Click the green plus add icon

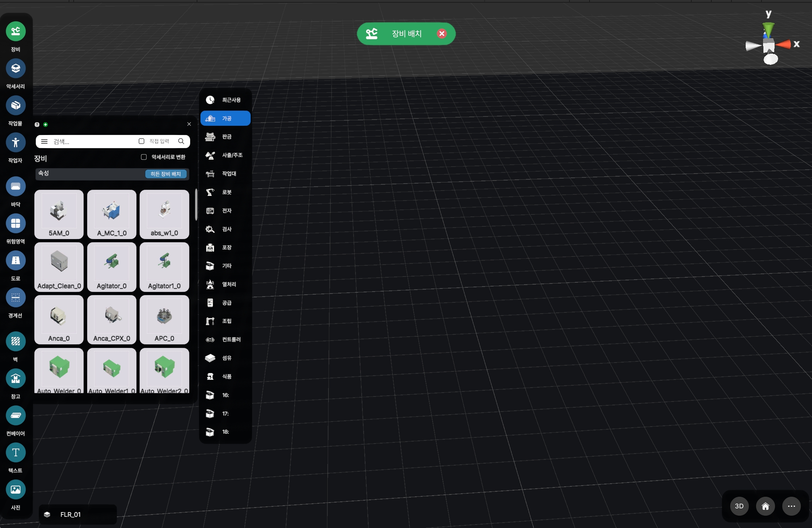(x=45, y=125)
